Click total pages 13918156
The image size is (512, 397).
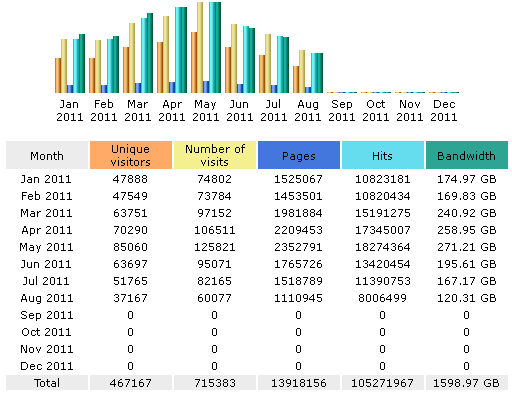(299, 383)
